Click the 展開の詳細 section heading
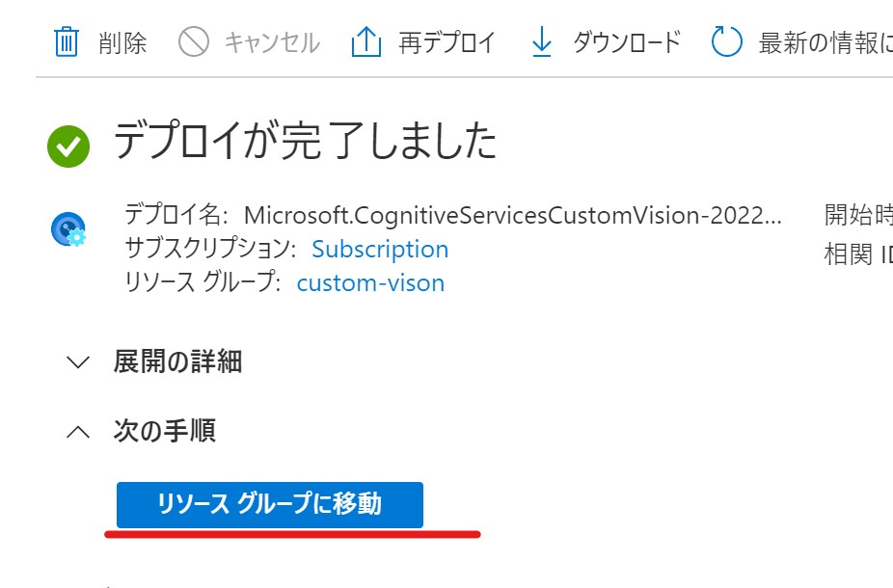The width and height of the screenshot is (893, 588). [177, 361]
